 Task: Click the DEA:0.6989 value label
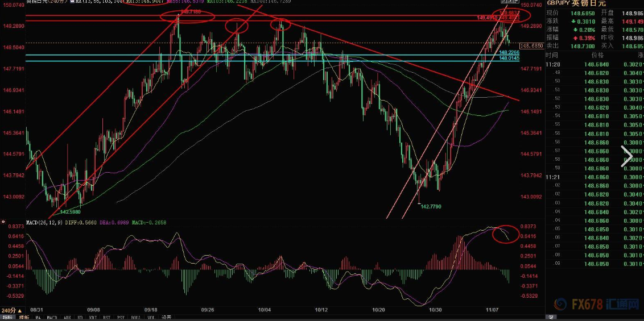tap(114, 222)
